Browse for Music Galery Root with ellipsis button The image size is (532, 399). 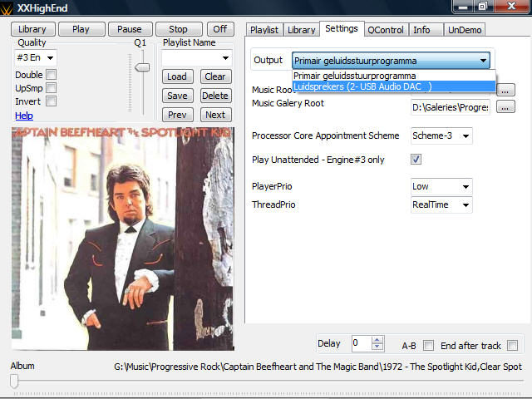pyautogui.click(x=505, y=107)
